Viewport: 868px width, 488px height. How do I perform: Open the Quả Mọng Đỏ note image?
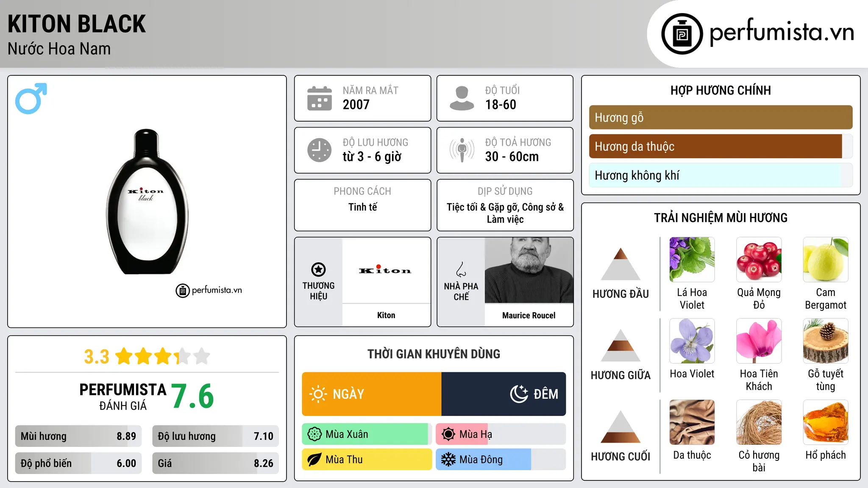click(x=759, y=260)
